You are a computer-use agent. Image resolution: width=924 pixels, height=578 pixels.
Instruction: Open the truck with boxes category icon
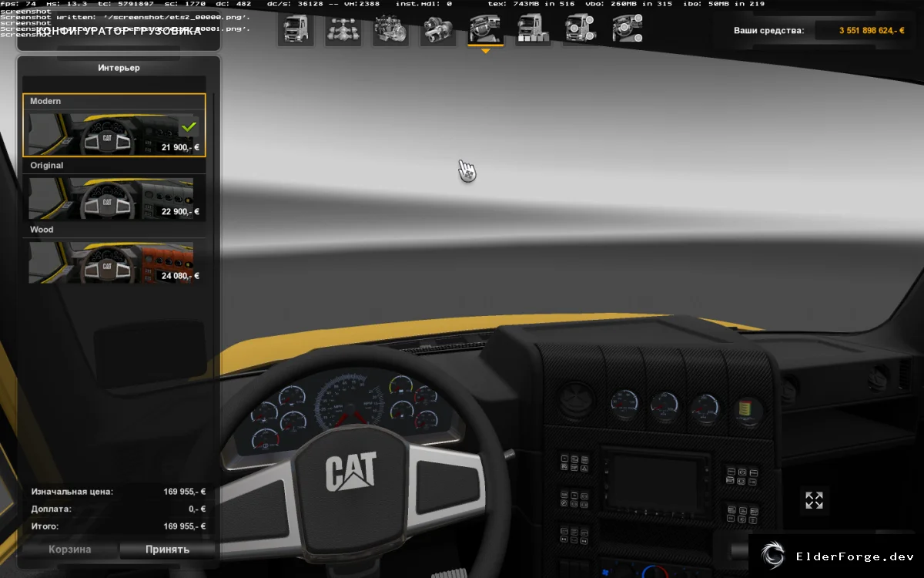tap(534, 29)
